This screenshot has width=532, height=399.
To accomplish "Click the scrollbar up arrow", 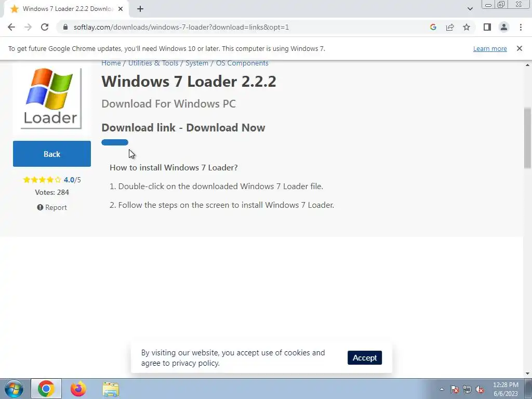I will pyautogui.click(x=527, y=65).
